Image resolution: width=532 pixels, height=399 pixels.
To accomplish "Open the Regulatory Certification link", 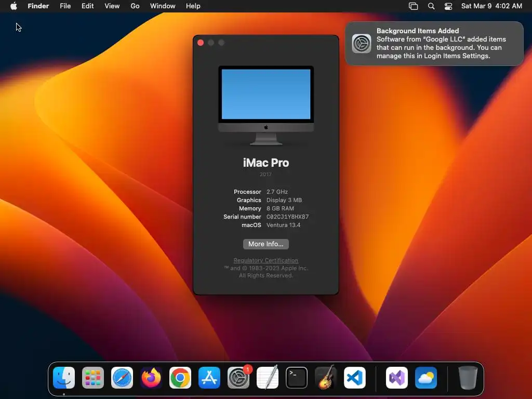I will pos(266,260).
